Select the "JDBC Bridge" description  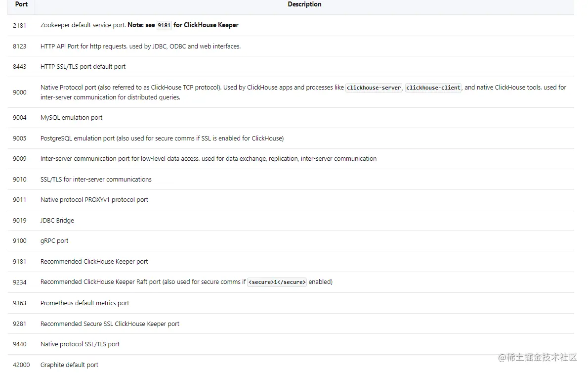coord(57,221)
